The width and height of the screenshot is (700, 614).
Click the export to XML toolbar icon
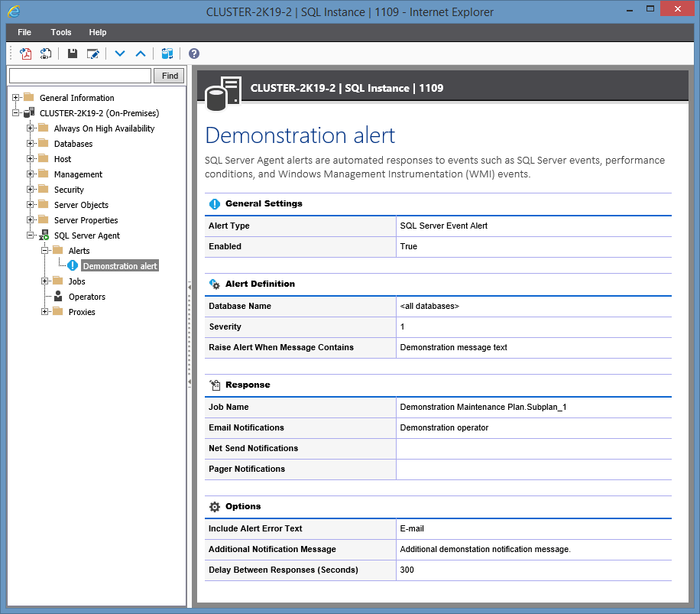(x=46, y=54)
